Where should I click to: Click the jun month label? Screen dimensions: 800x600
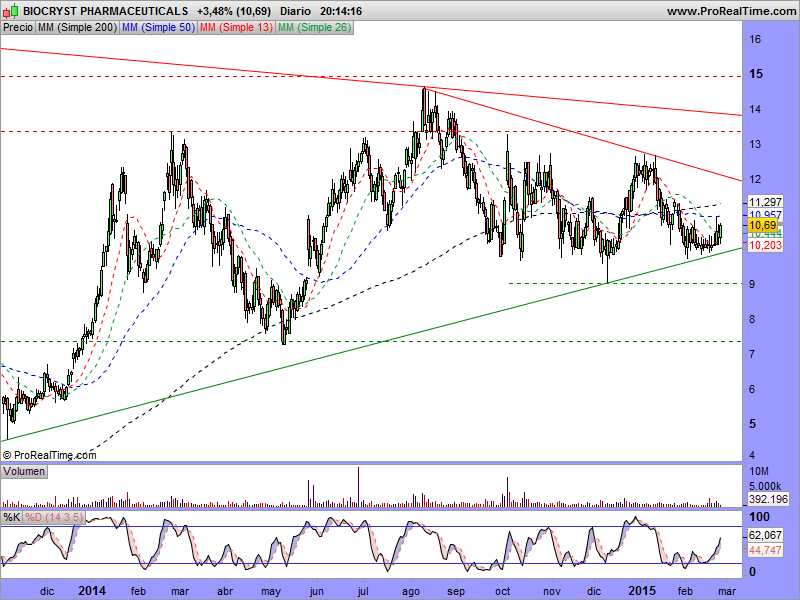point(317,591)
